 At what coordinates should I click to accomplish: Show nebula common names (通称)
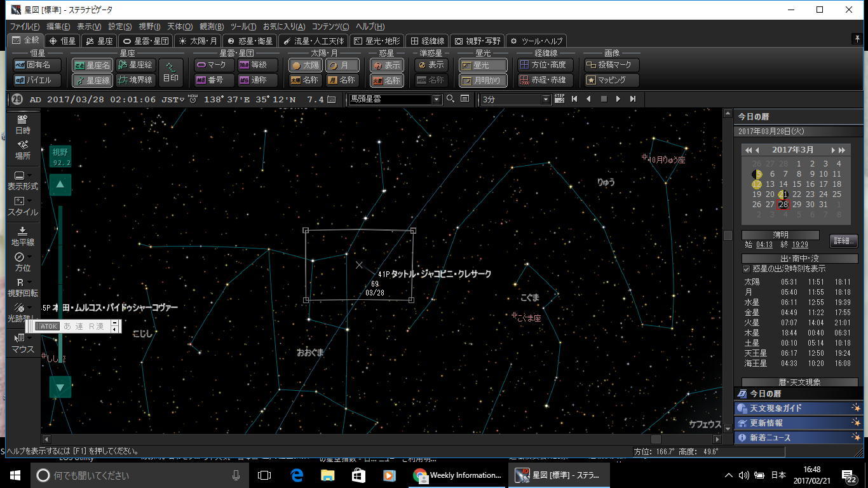(257, 80)
